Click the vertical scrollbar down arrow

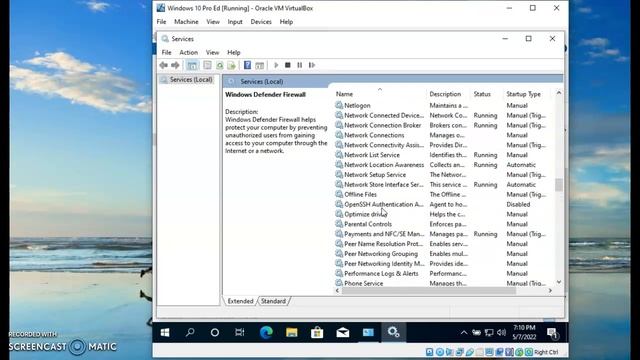point(559,282)
